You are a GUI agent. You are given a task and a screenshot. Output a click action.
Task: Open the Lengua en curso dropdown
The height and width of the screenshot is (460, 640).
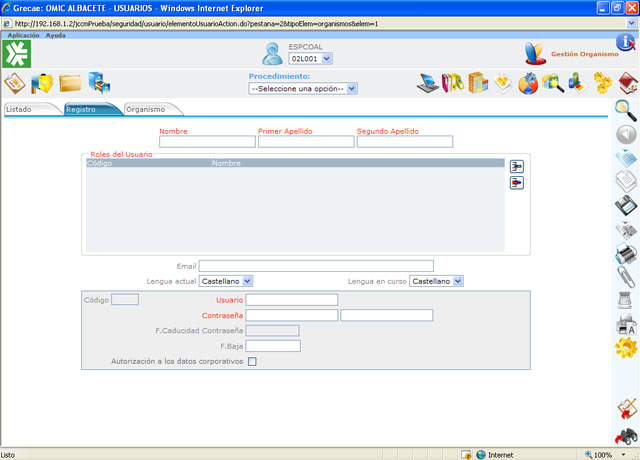point(436,281)
